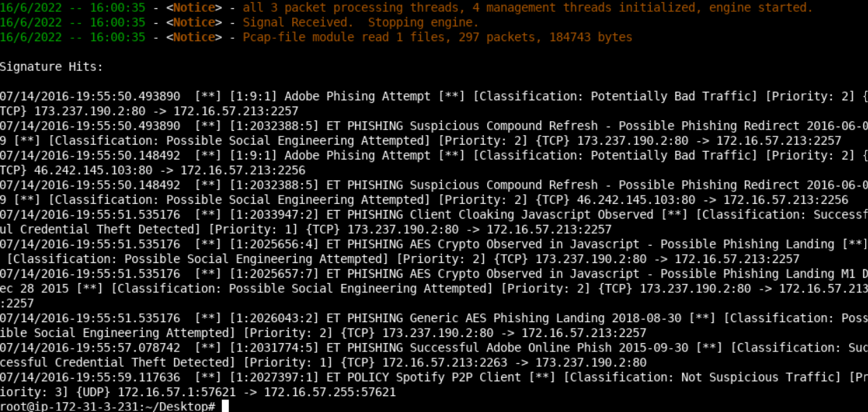Click the 'Signature Hits:' heading line
Image resolution: width=868 pixels, height=412 pixels.
[x=52, y=67]
